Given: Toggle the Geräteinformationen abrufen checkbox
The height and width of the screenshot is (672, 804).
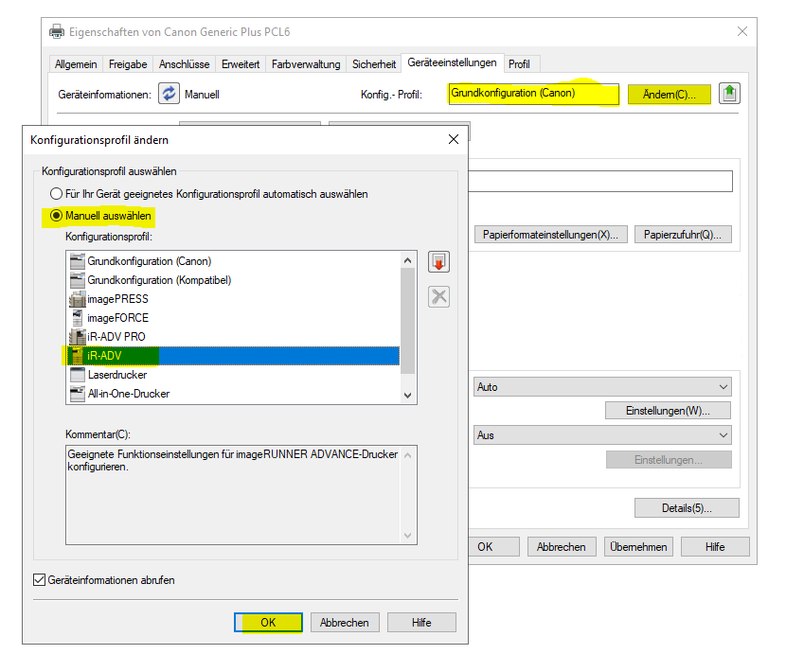Looking at the screenshot, I should pyautogui.click(x=39, y=580).
